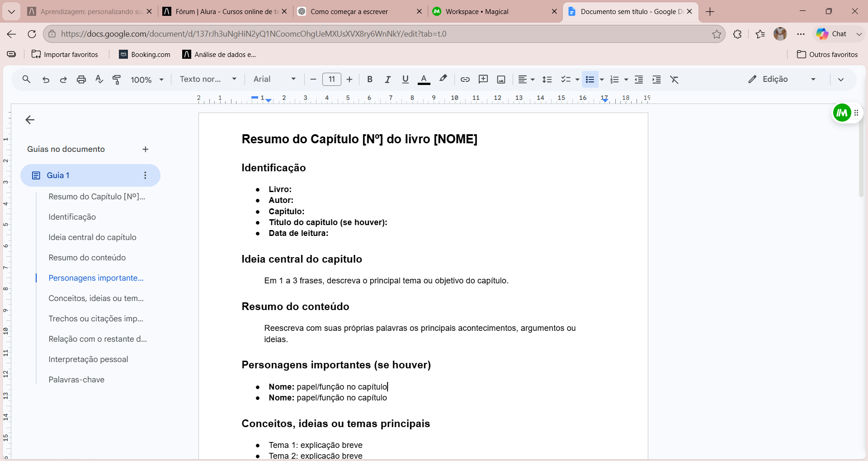The height and width of the screenshot is (461, 868).
Task: Decrease the indent
Action: (639, 80)
